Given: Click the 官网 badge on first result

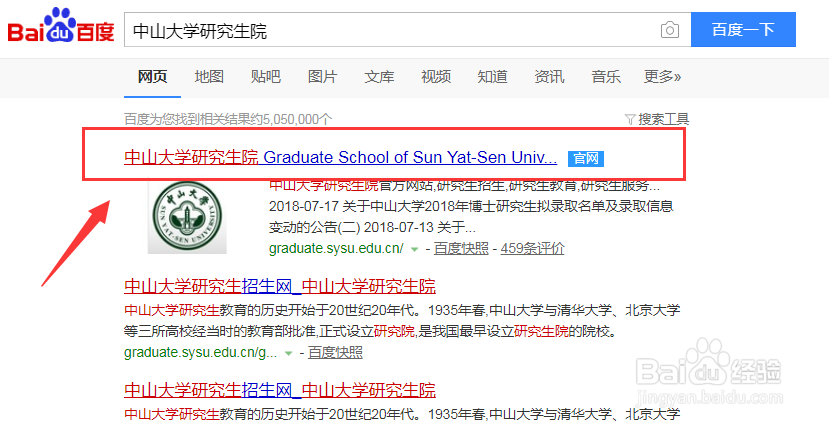Looking at the screenshot, I should click(x=586, y=158).
